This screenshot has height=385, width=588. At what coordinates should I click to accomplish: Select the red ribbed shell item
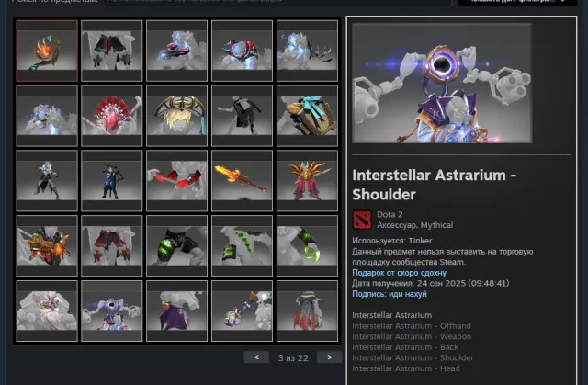(242, 51)
